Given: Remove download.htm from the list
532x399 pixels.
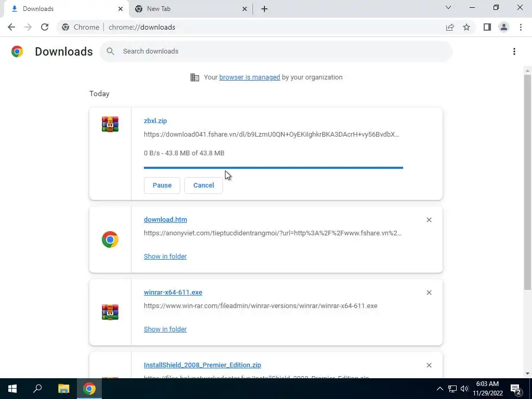Looking at the screenshot, I should 429,220.
